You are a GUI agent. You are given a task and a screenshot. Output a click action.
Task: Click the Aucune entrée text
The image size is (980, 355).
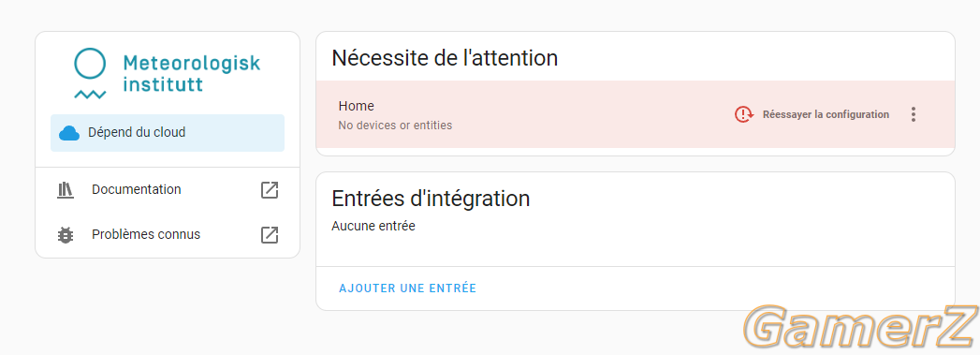(373, 227)
